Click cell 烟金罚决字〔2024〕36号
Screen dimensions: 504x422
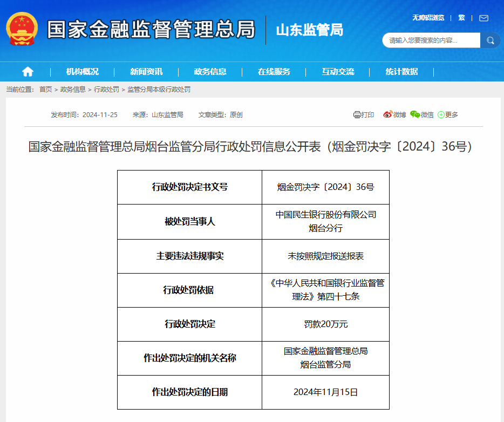[325, 187]
